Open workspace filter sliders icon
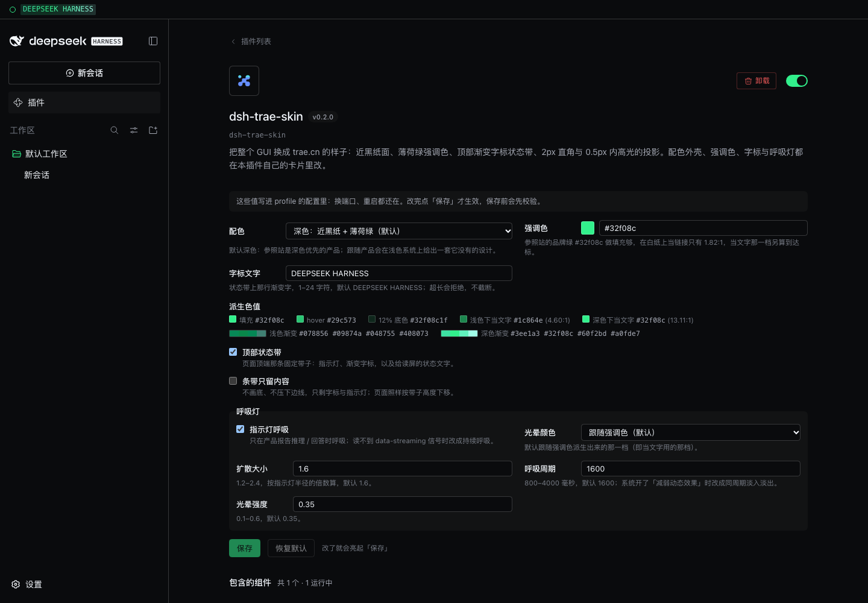This screenshot has height=603, width=868. tap(134, 130)
